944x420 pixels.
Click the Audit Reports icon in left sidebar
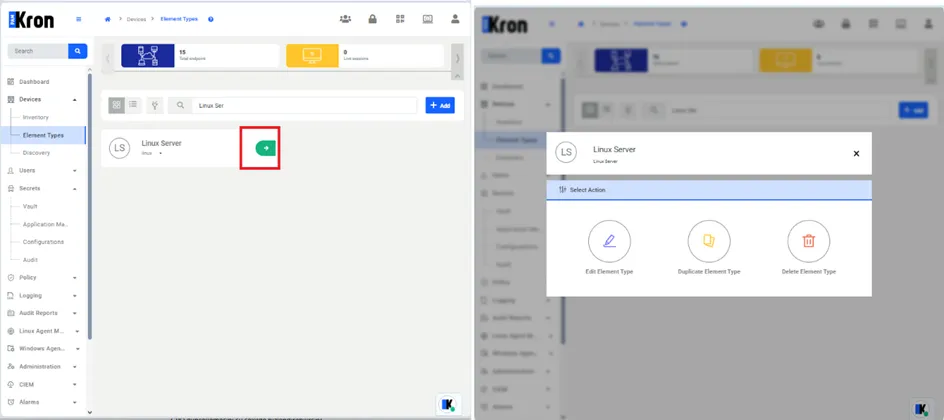[x=11, y=313]
